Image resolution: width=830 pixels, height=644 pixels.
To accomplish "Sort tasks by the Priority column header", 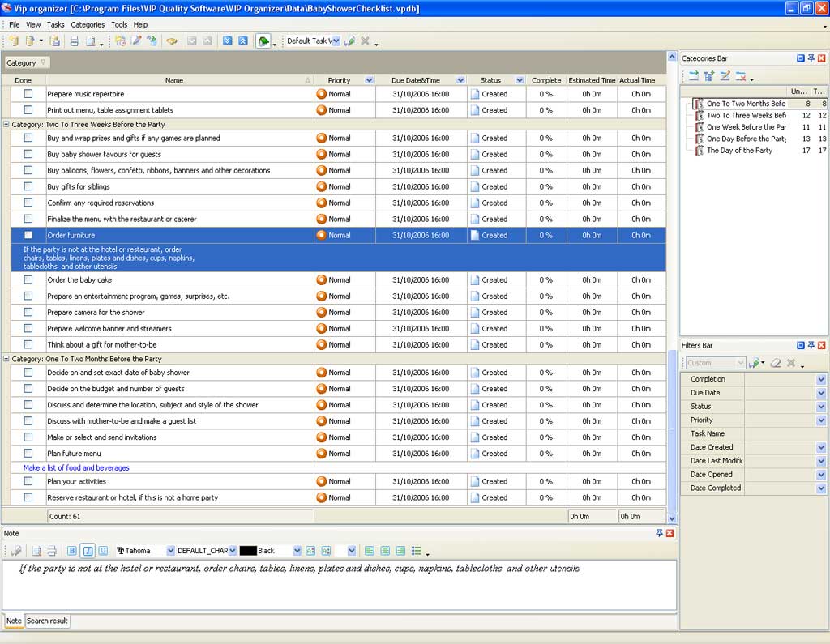I will point(339,80).
